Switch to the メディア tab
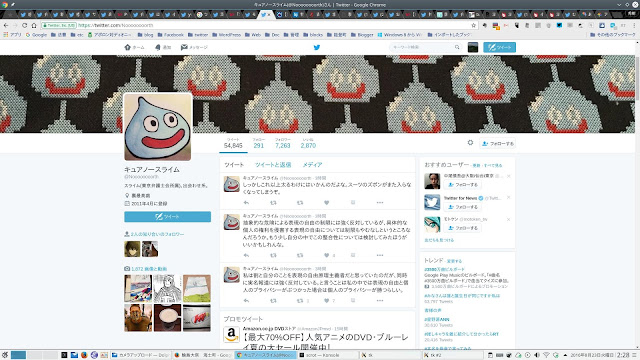 [x=312, y=165]
